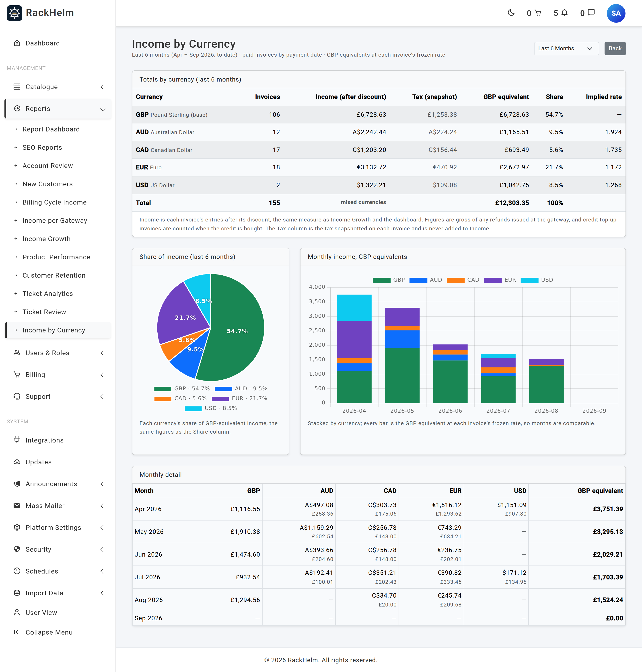
Task: Toggle dark mode with the moon icon
Action: (511, 13)
